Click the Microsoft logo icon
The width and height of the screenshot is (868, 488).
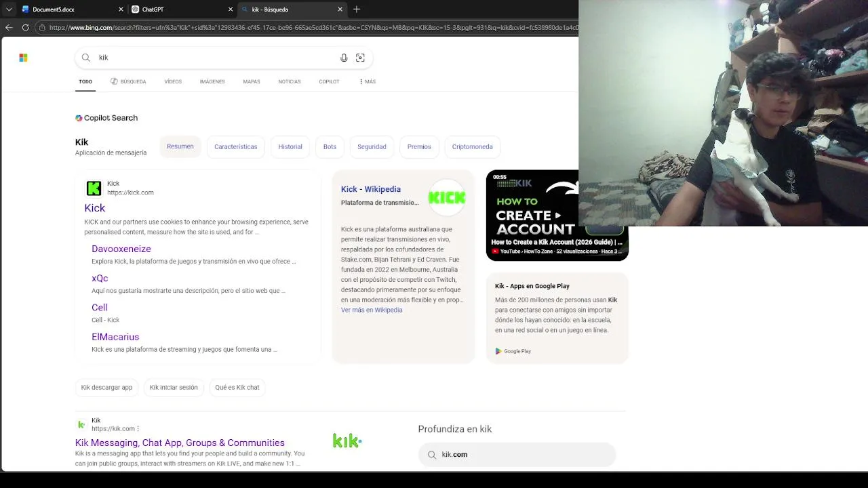click(x=23, y=58)
